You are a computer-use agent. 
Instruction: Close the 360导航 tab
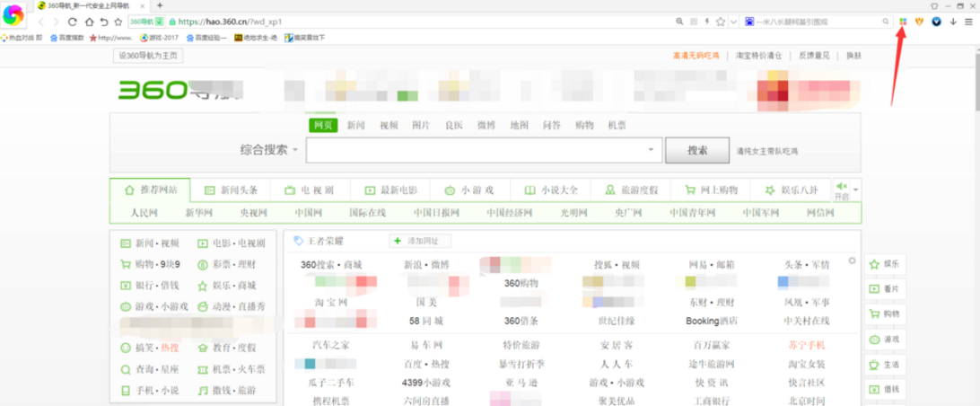click(144, 5)
